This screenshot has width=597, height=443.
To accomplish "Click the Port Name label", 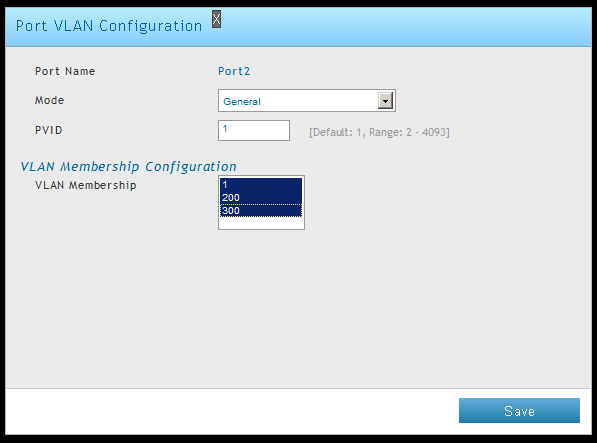I will (x=65, y=71).
